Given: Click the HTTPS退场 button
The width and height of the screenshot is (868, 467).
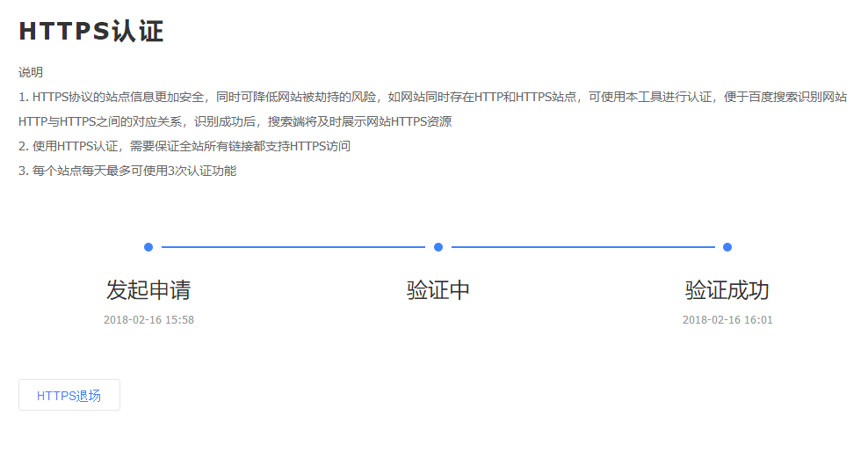Looking at the screenshot, I should click(x=69, y=395).
